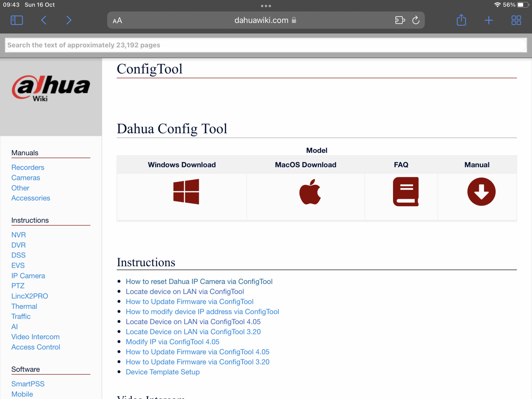Reload the page with refresh icon
532x399 pixels.
pyautogui.click(x=416, y=20)
